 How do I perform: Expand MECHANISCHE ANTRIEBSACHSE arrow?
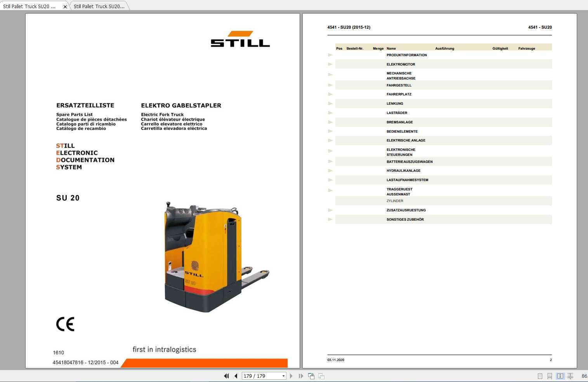330,74
